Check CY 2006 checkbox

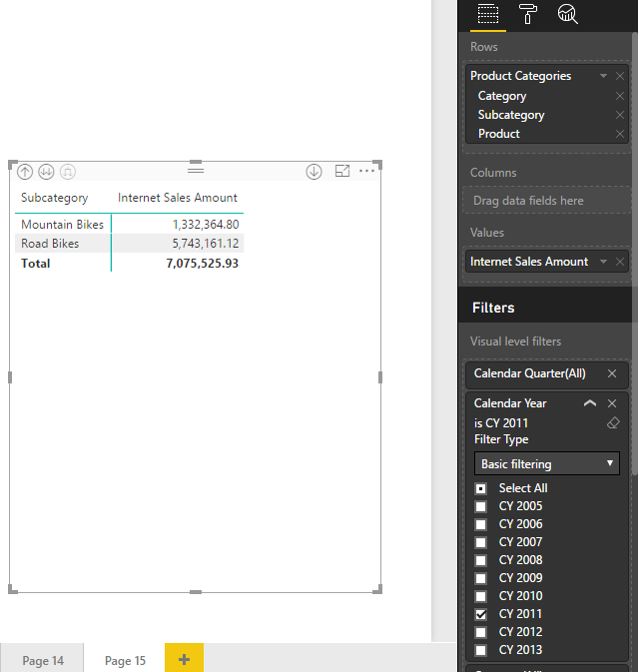(x=481, y=524)
